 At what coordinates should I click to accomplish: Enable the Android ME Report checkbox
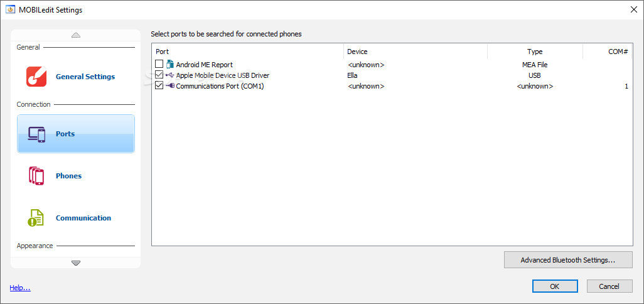[x=159, y=64]
